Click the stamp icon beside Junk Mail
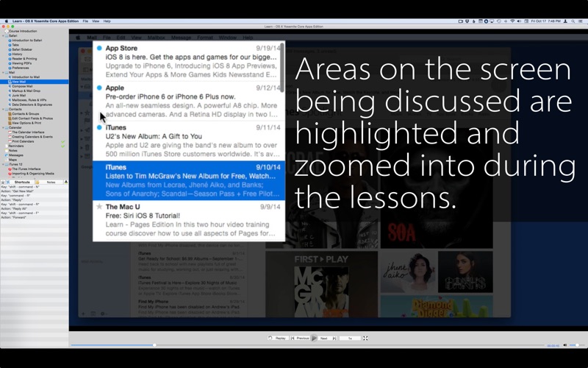 (x=10, y=96)
